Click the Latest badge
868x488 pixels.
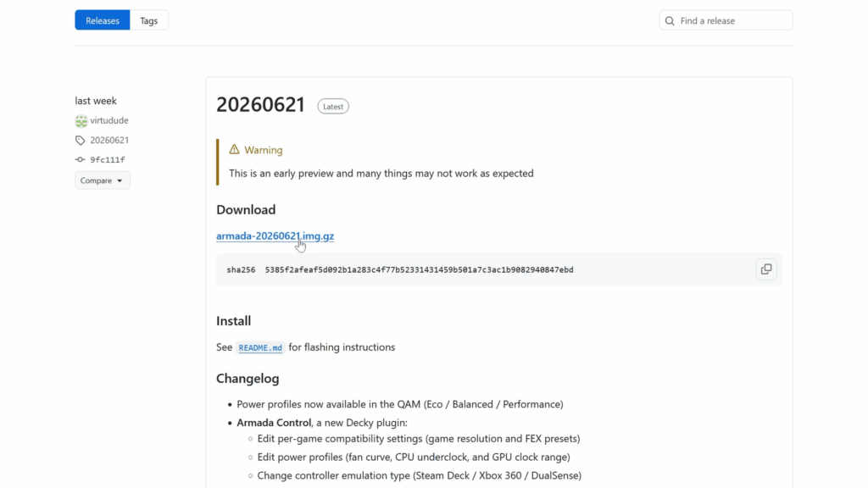333,106
